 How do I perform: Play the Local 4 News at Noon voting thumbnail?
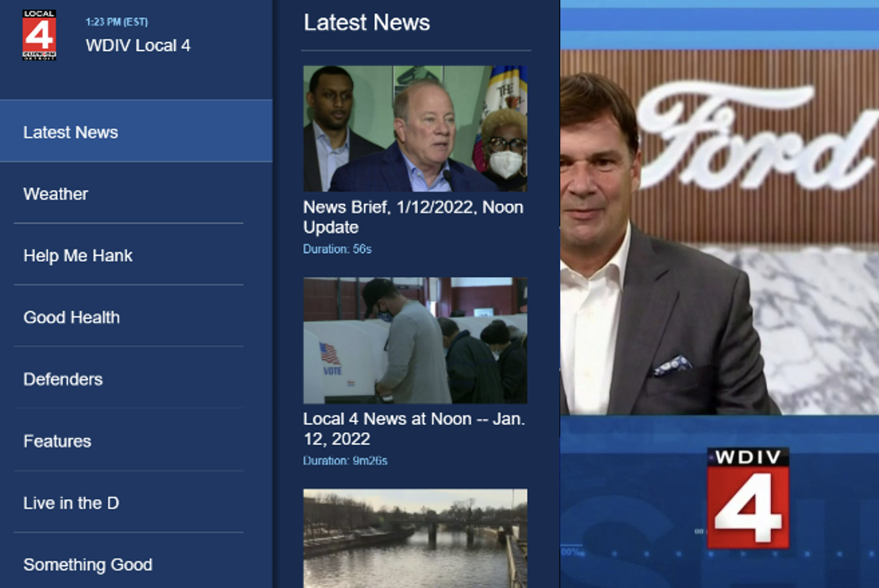[x=416, y=340]
